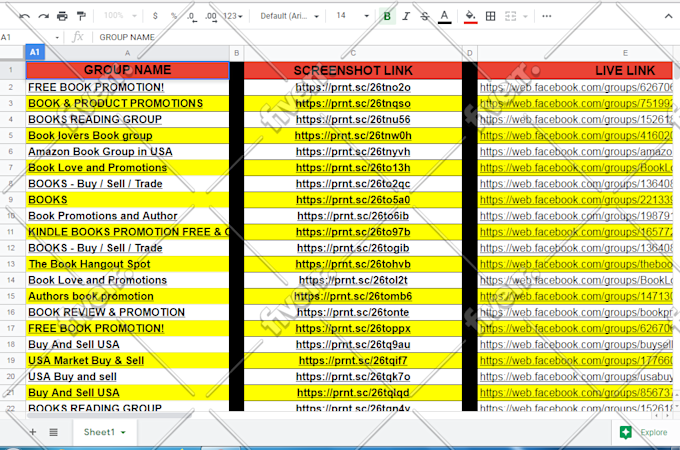This screenshot has height=450, width=680.
Task: Select the Paint format roller icon
Action: (81, 16)
